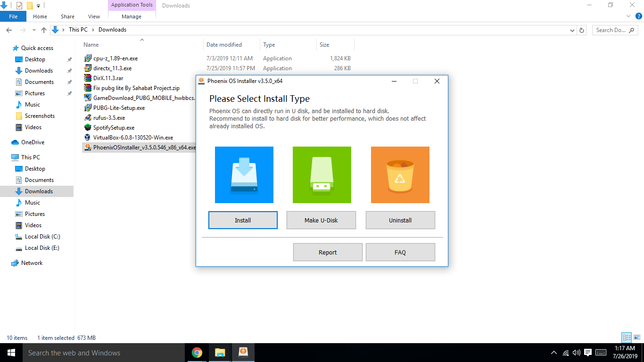The width and height of the screenshot is (644, 362).
Task: Open the Action Center notification icon
Action: [x=588, y=353]
